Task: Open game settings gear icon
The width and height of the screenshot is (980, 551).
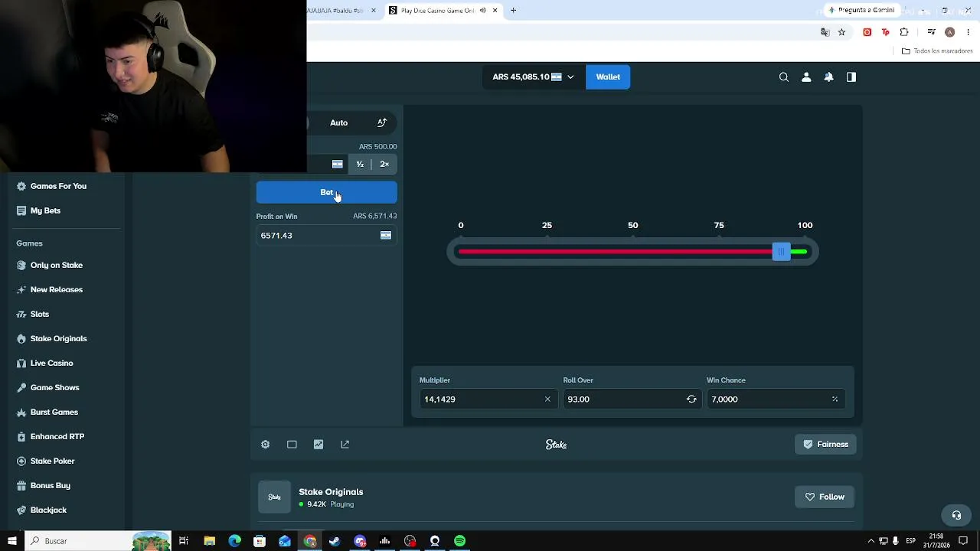Action: (265, 445)
